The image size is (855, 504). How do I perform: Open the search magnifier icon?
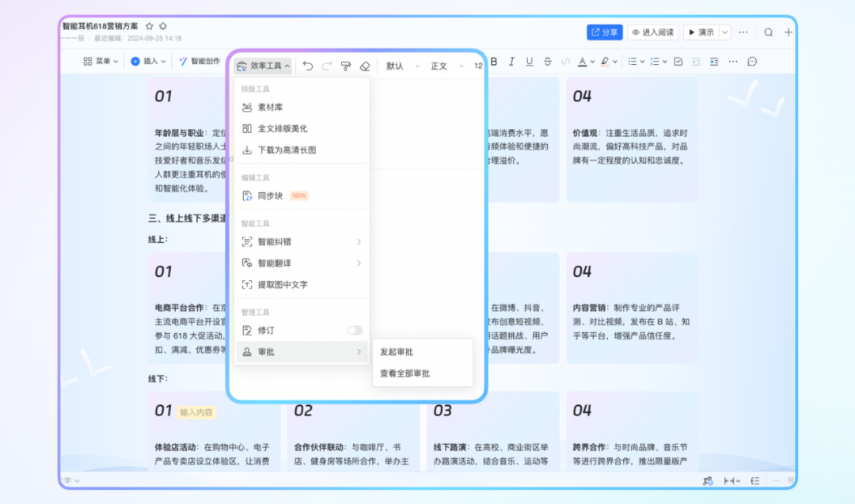(x=768, y=32)
